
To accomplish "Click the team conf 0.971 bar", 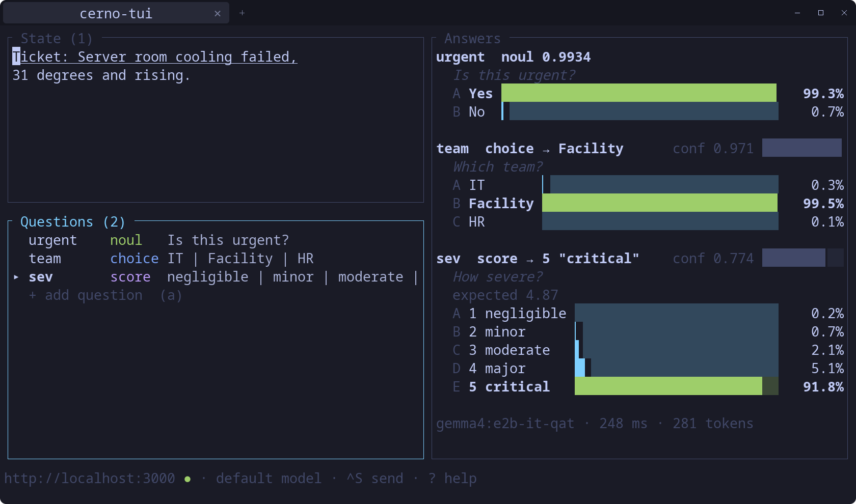I will coord(802,148).
